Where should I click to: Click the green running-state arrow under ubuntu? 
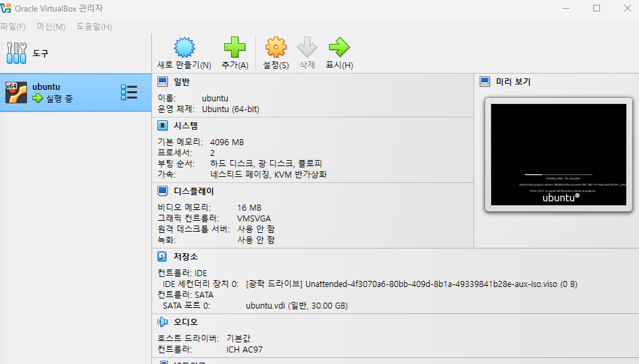coord(38,98)
